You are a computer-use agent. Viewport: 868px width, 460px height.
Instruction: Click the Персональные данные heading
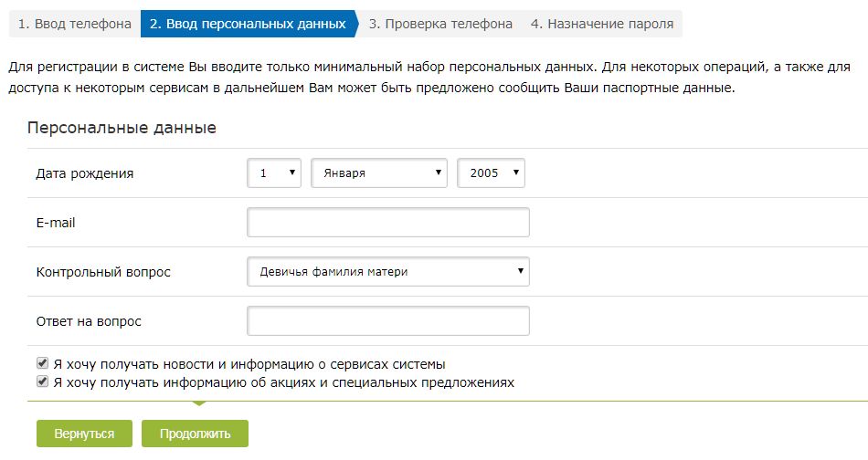(122, 128)
